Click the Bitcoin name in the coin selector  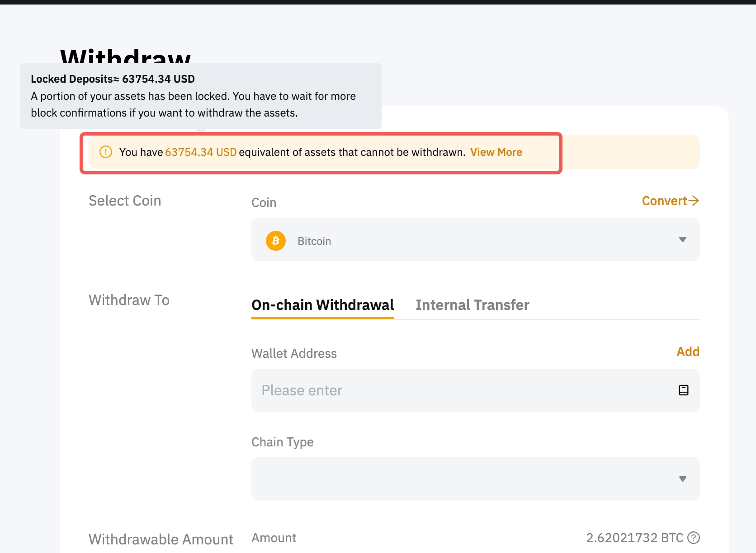point(314,241)
